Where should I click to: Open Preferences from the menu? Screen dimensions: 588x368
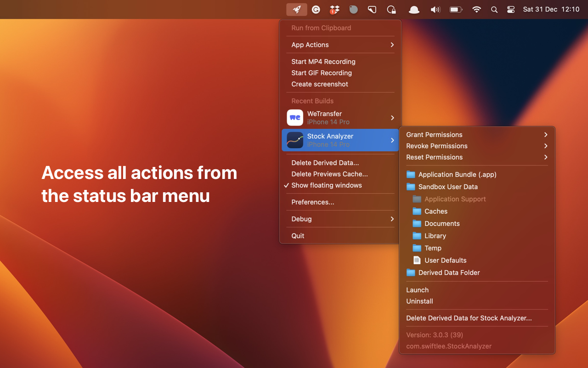[x=312, y=202]
